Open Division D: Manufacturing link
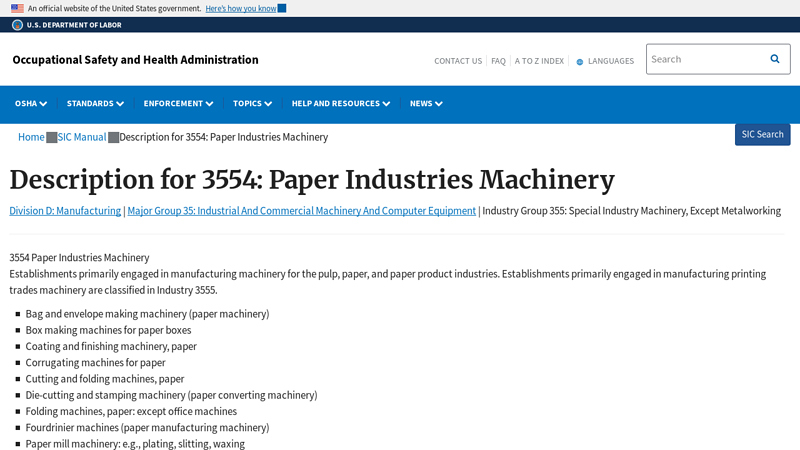 tap(65, 211)
